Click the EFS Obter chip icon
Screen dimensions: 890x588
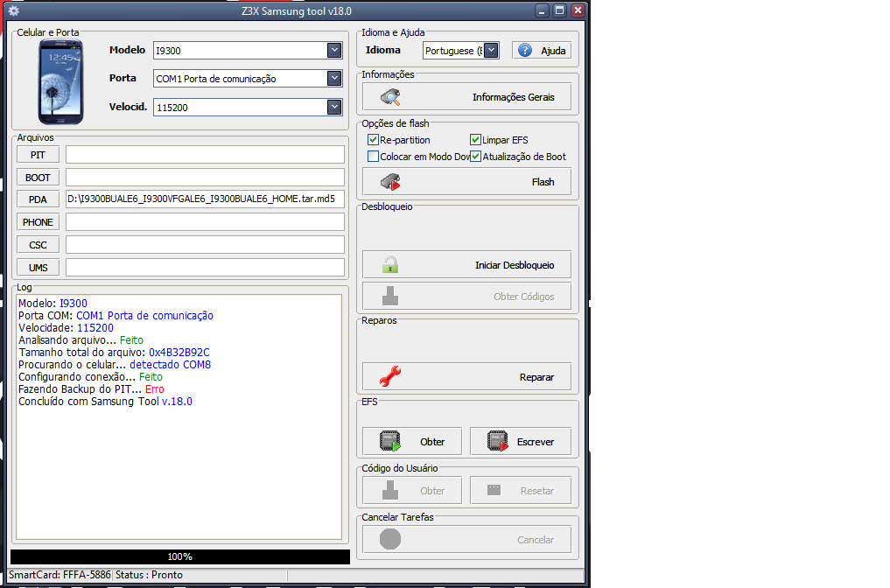coord(390,441)
